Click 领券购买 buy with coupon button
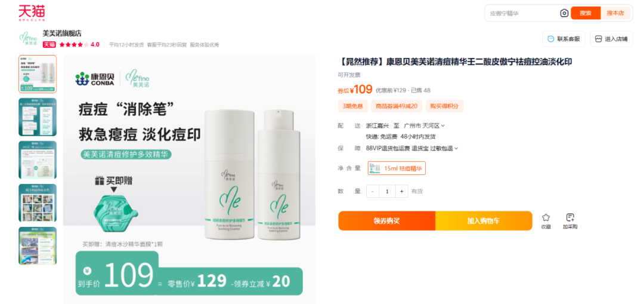The image size is (644, 304). pyautogui.click(x=386, y=220)
